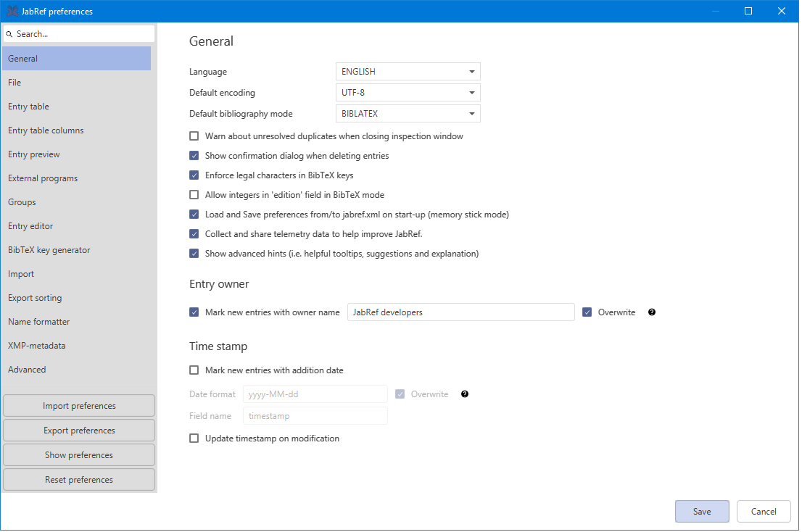Click the owner name text field

point(461,312)
